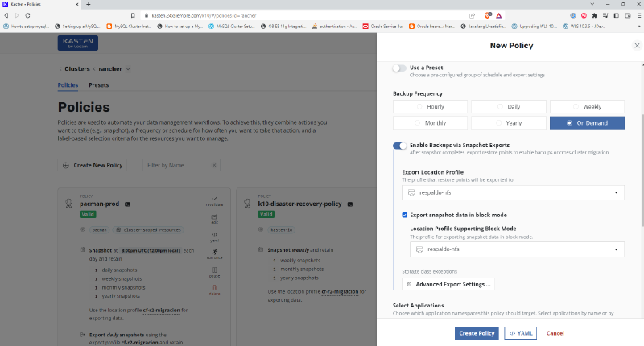This screenshot has width=644, height=346.
Task: Expand the rancher cluster chevron
Action: coord(128,69)
